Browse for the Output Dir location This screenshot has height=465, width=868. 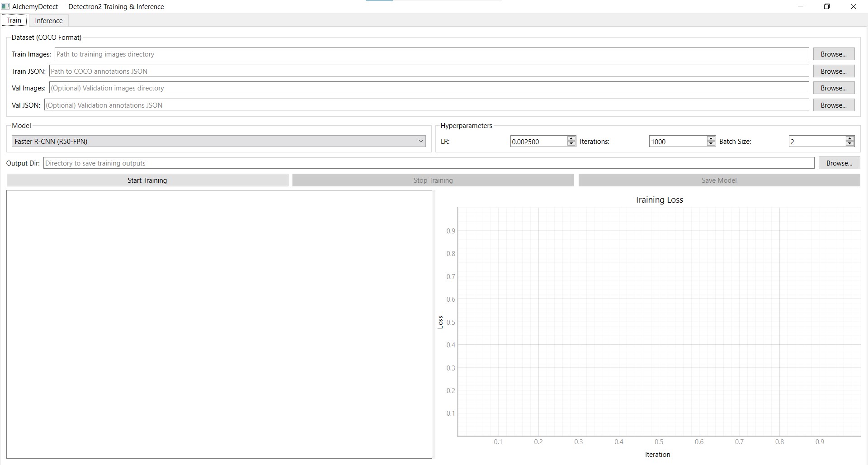point(839,163)
